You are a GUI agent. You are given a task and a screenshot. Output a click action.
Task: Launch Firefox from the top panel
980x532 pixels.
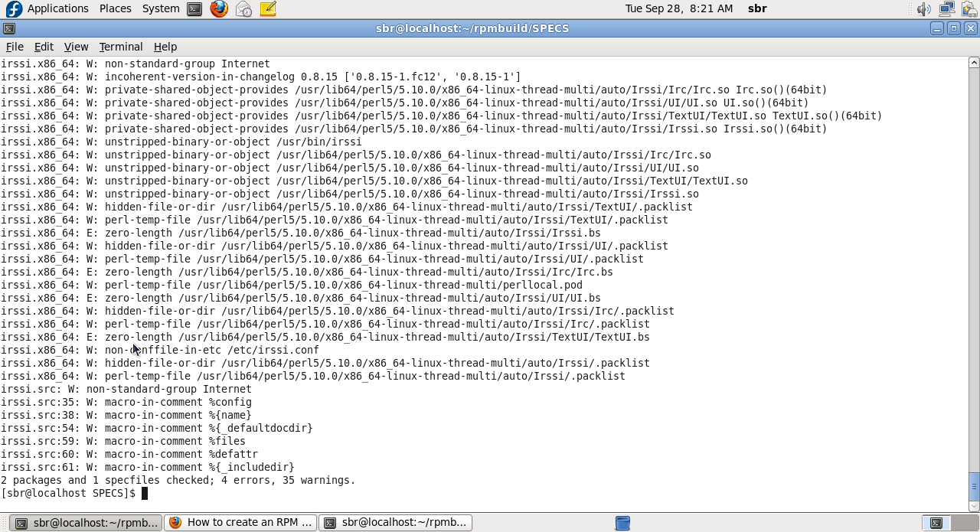(219, 8)
